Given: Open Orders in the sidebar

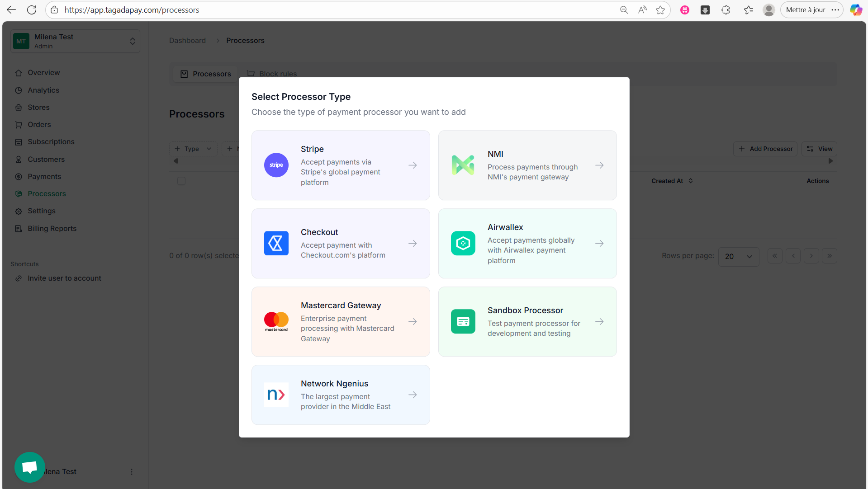Looking at the screenshot, I should pos(39,124).
